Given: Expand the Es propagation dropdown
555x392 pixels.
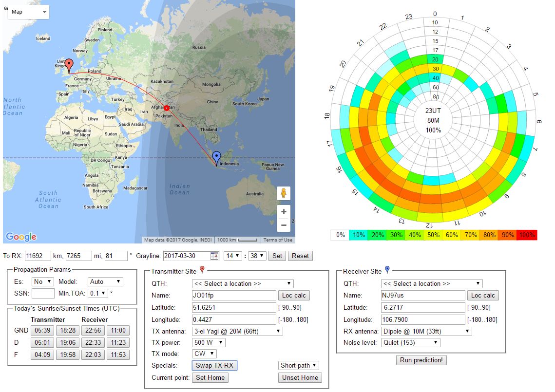Looking at the screenshot, I should [x=42, y=281].
